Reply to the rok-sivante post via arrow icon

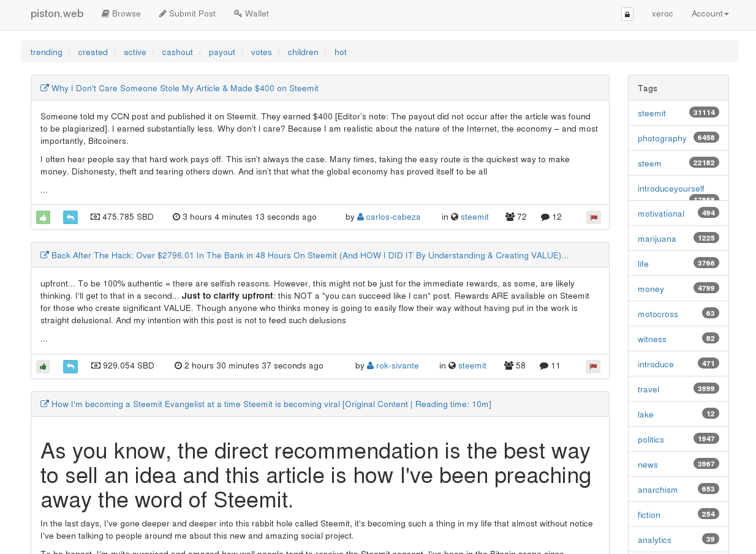pos(70,367)
